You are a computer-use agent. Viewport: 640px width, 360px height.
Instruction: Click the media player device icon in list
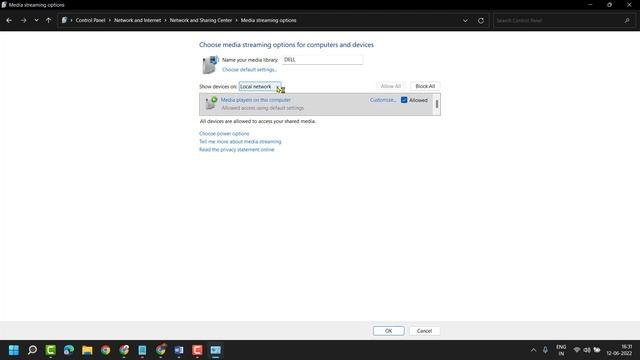211,103
